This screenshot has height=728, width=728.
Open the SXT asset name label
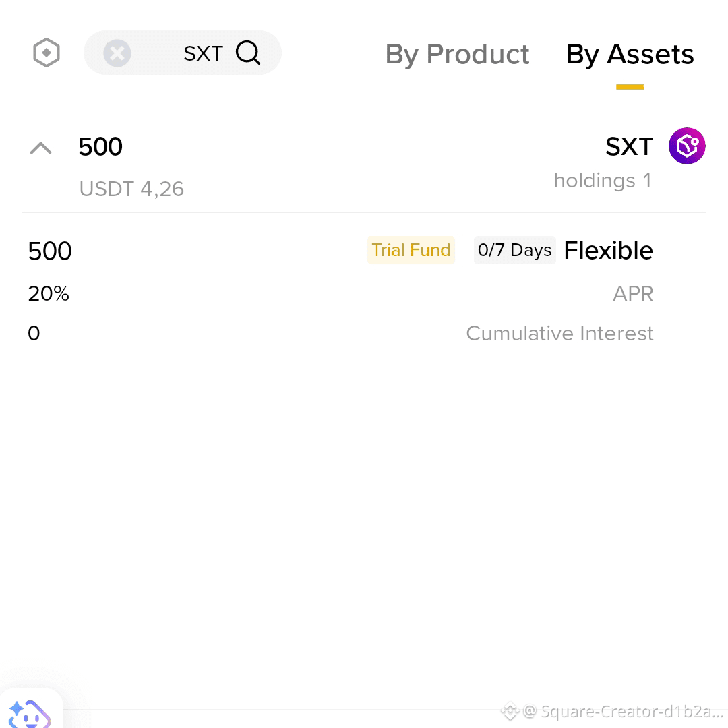[629, 147]
